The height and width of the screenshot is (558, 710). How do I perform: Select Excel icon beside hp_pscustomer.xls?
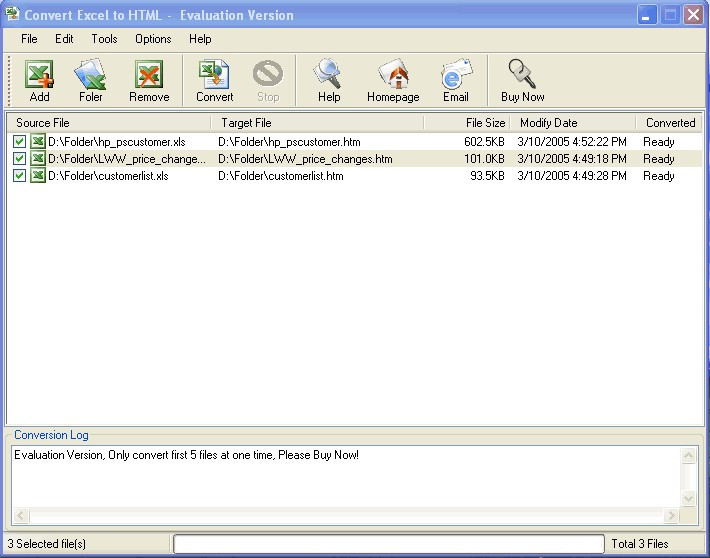pyautogui.click(x=38, y=142)
